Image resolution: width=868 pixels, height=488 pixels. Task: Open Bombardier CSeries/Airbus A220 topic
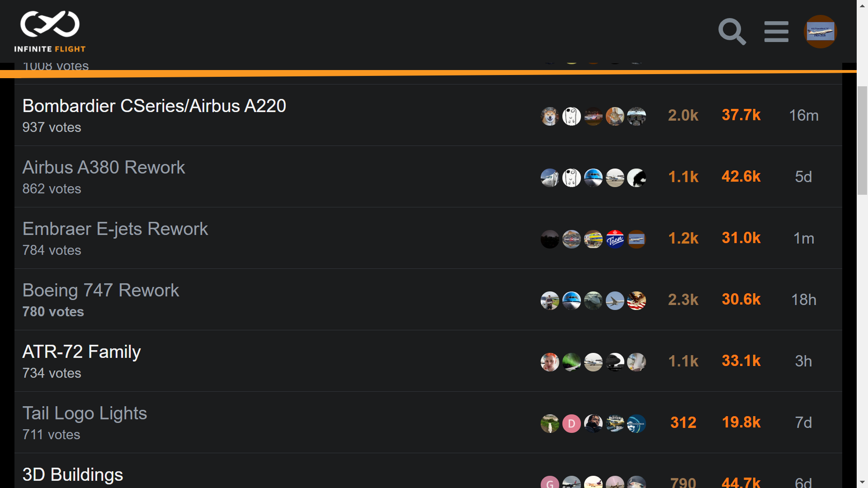click(x=154, y=106)
